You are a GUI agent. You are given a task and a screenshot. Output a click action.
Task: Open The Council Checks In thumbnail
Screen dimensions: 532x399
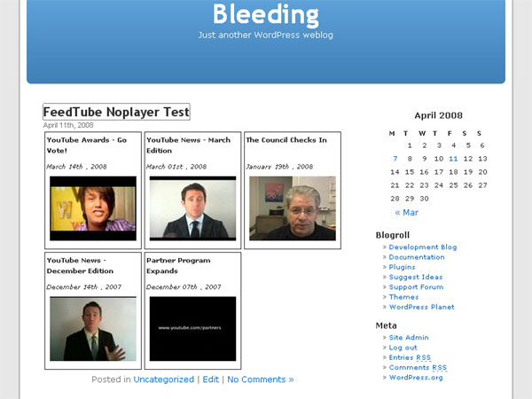tap(293, 208)
